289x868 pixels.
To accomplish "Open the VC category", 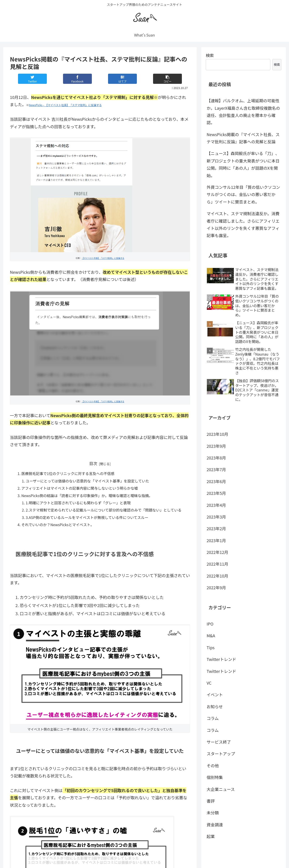I will click(209, 683).
